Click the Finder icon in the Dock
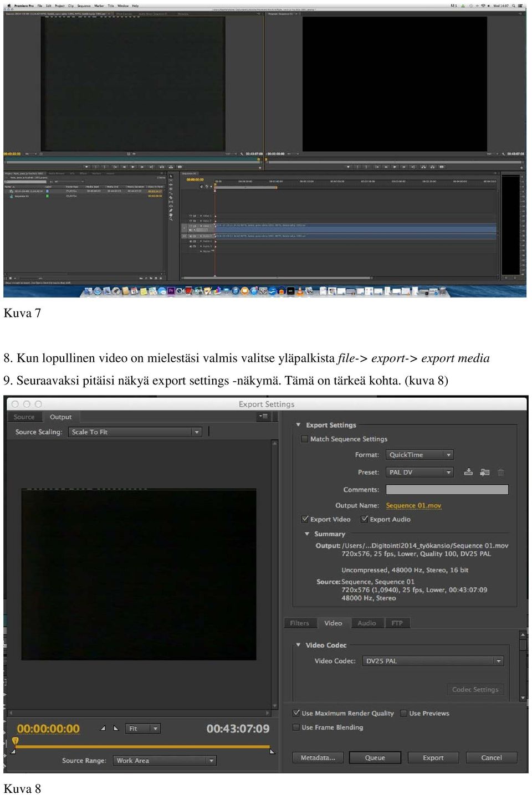The width and height of the screenshot is (532, 795). (x=89, y=290)
